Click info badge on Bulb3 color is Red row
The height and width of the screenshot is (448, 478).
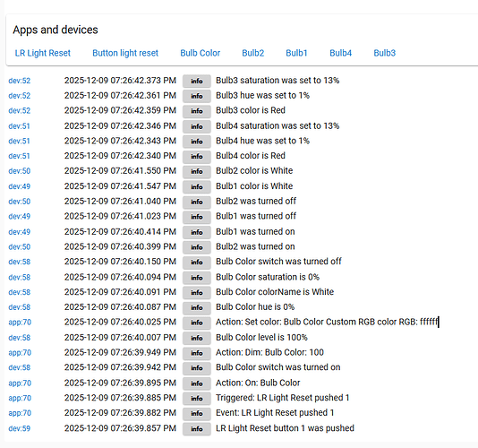197,111
